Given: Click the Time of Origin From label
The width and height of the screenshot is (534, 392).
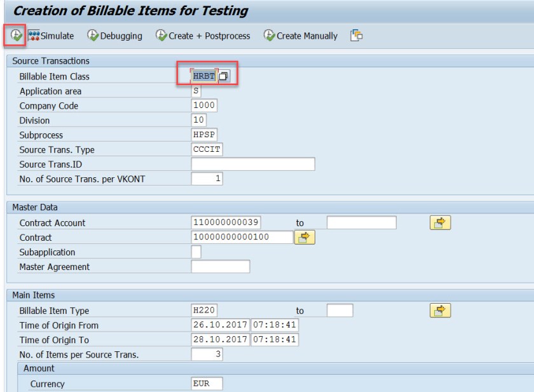Looking at the screenshot, I should click(59, 325).
